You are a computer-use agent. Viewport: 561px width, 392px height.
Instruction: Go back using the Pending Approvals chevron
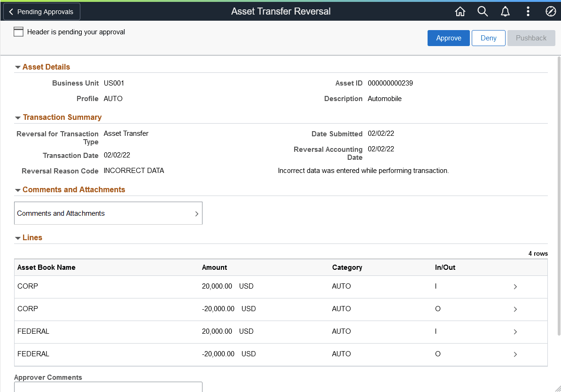[x=41, y=11]
